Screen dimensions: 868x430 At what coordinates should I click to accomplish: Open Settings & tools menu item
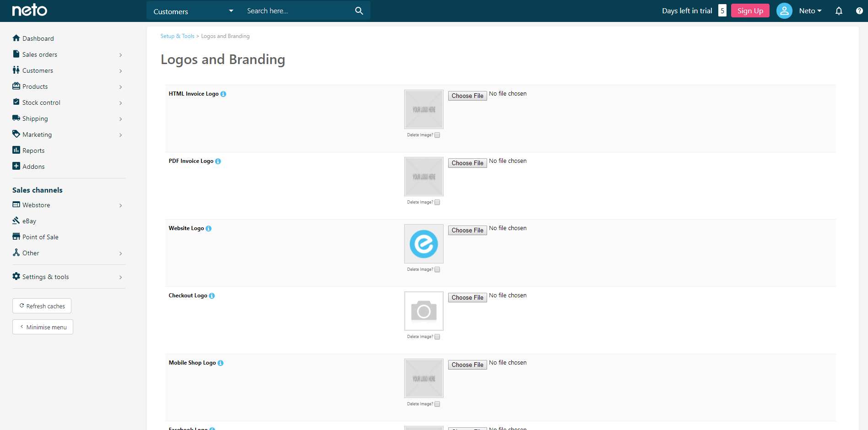click(x=45, y=277)
